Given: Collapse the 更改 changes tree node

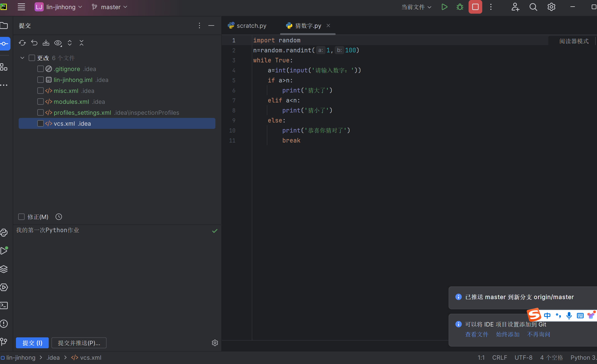Looking at the screenshot, I should point(22,58).
